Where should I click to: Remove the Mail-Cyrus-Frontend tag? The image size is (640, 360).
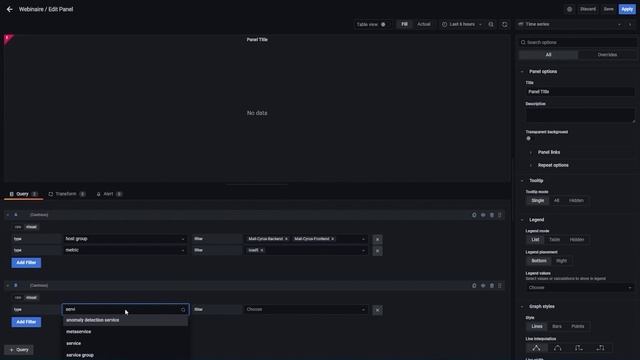pyautogui.click(x=333, y=239)
